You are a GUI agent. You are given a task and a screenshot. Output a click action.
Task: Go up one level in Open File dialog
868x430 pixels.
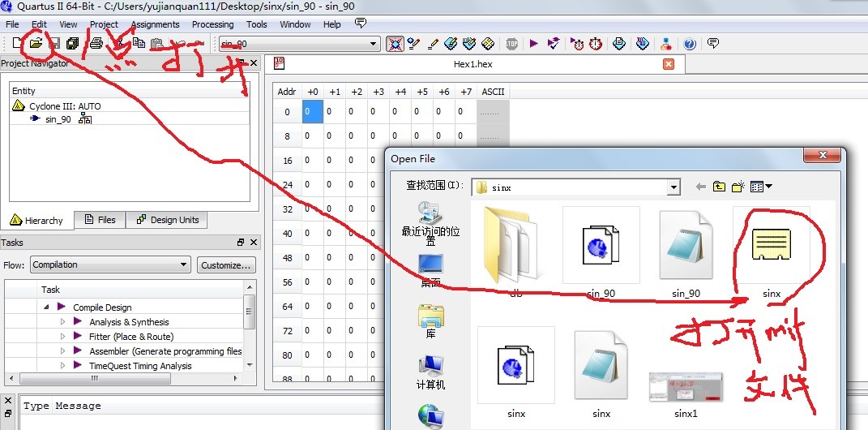[719, 187]
